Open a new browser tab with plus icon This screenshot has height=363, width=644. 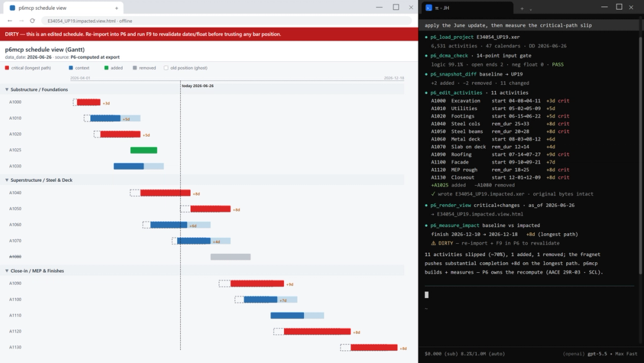point(117,8)
